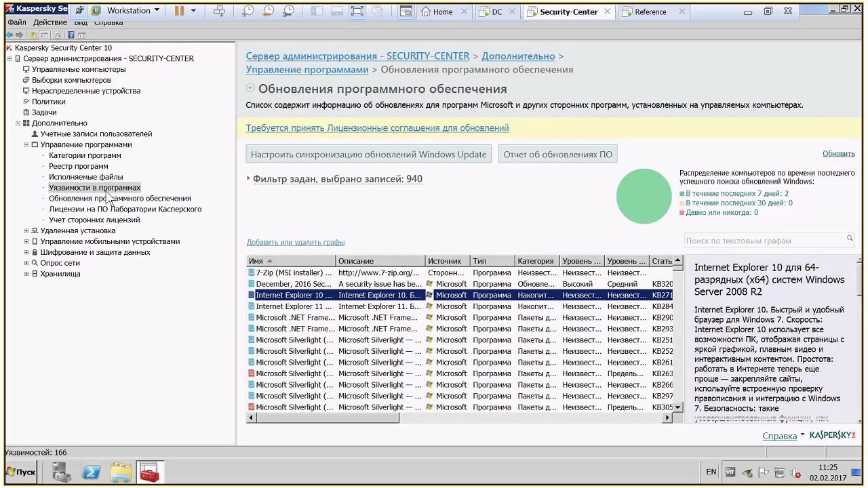Open PowerShell from the taskbar
Viewport: 868px width, 488px height.
[x=92, y=472]
